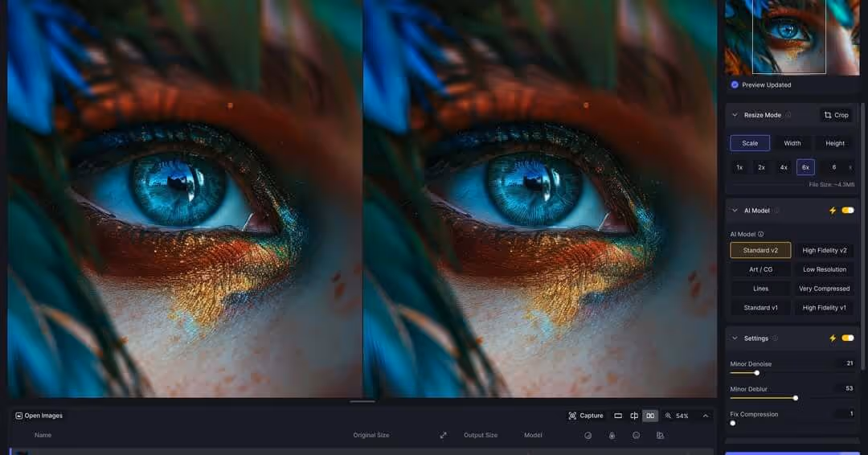This screenshot has width=868, height=455.
Task: Collapse the AI Model section
Action: coord(735,211)
